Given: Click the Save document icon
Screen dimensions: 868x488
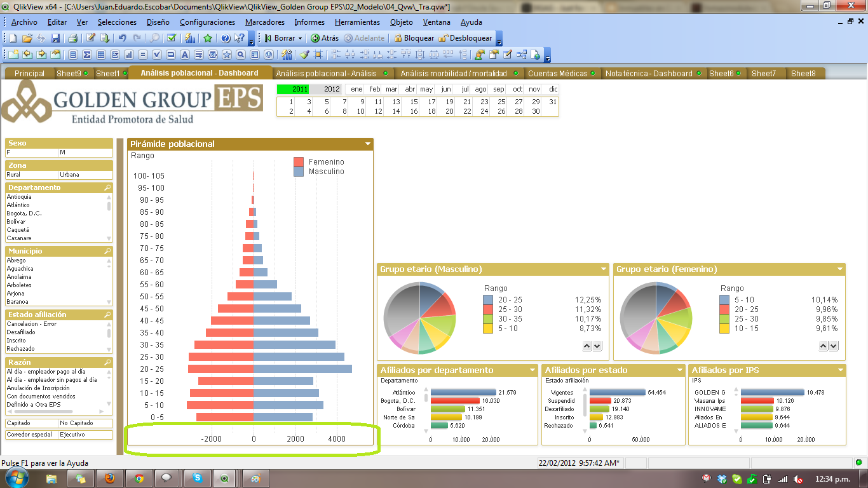Looking at the screenshot, I should pyautogui.click(x=55, y=38).
